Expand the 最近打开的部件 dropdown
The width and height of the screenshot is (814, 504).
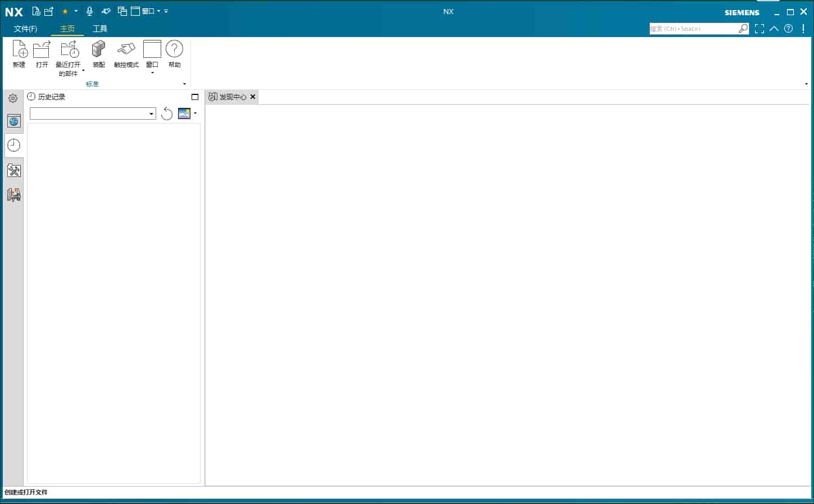point(83,71)
